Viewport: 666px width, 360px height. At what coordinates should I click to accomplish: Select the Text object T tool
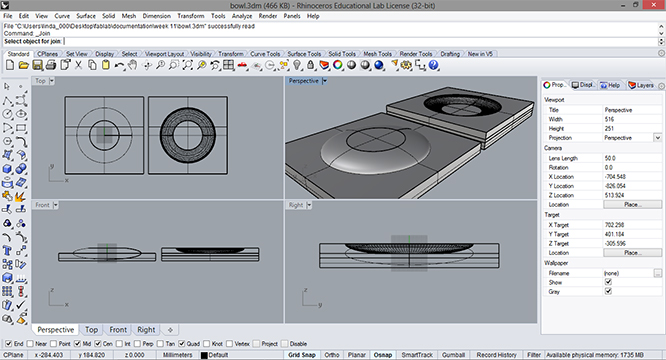coord(7,250)
